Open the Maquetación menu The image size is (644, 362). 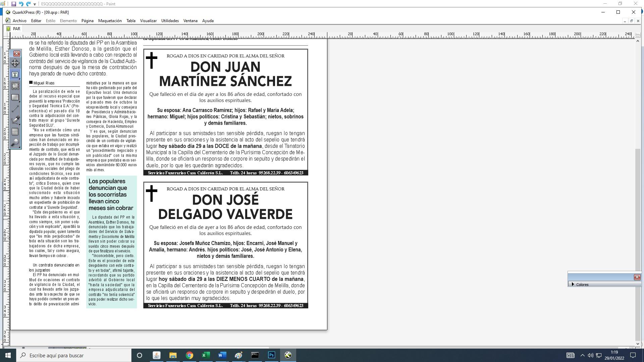(110, 21)
